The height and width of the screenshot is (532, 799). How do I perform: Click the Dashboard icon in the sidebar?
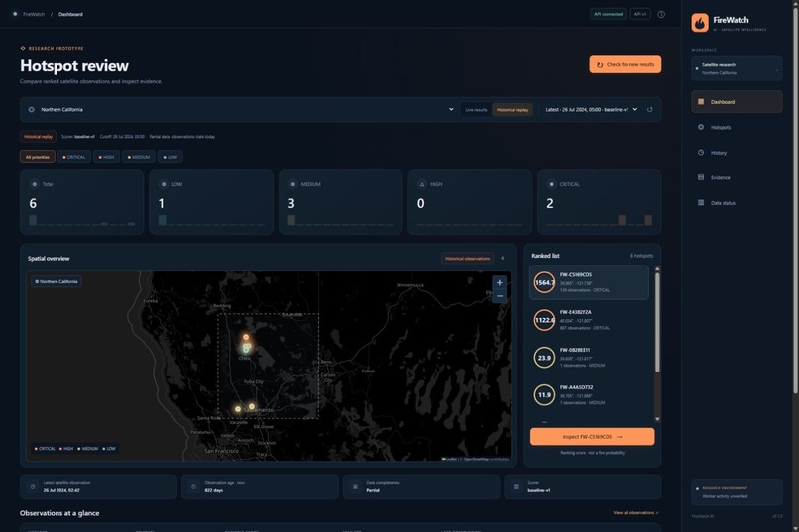[701, 102]
